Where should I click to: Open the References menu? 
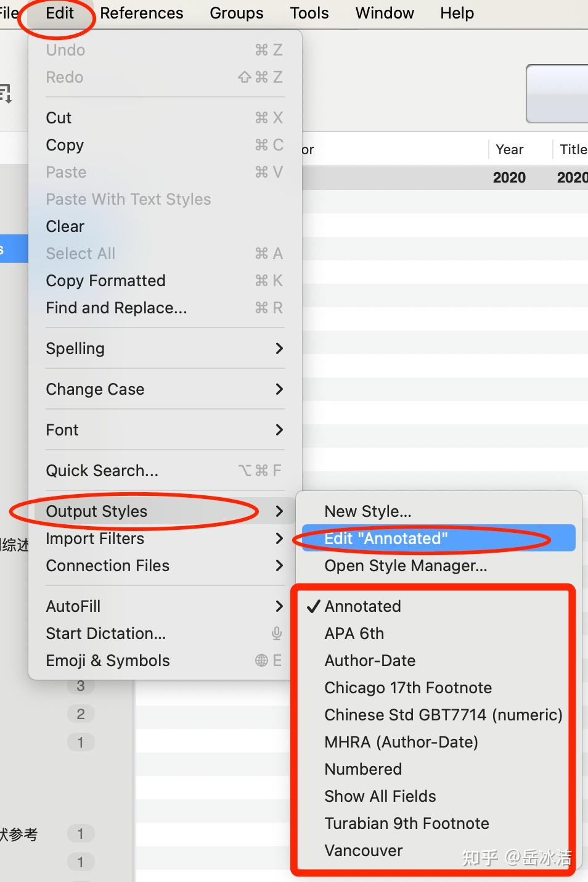[x=142, y=13]
